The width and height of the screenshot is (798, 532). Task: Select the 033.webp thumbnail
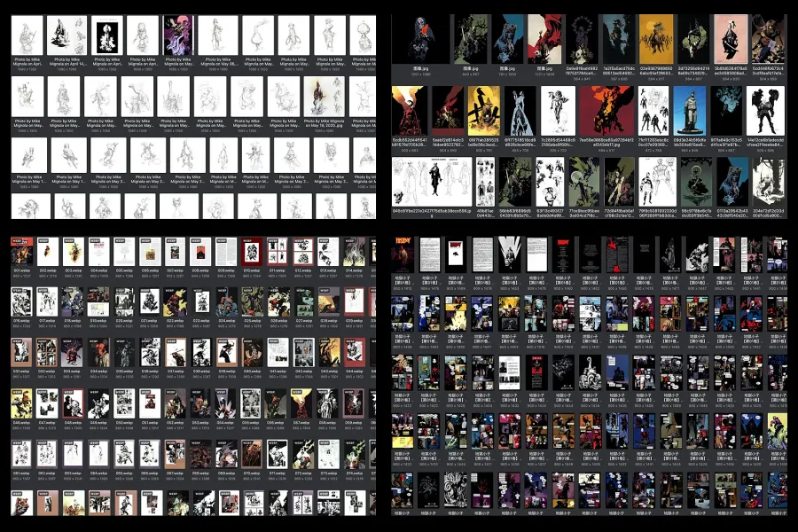[73, 353]
